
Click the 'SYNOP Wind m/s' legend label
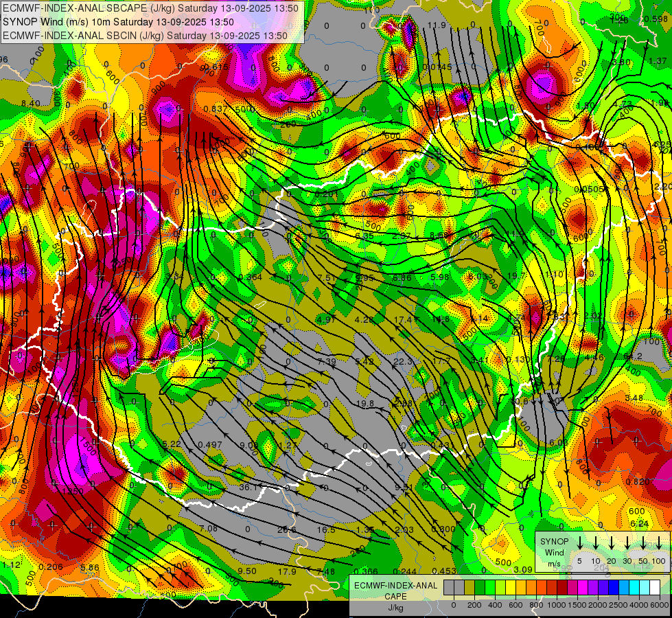554,553
